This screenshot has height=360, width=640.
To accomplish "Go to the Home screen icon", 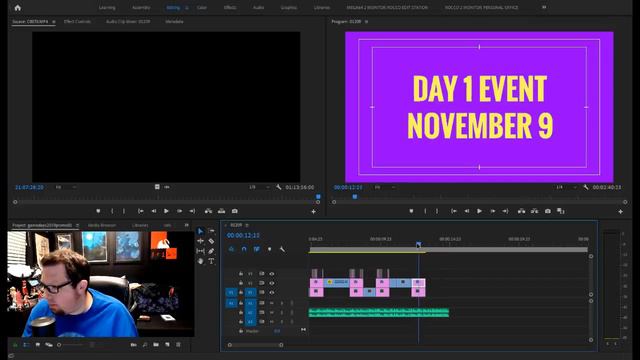I will (18, 7).
